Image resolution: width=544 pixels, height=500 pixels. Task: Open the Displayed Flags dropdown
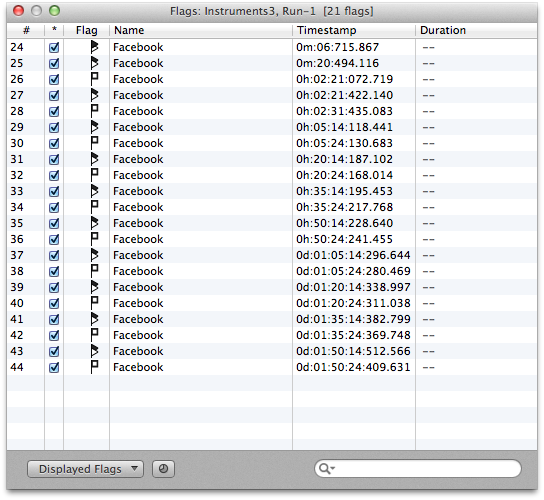[x=85, y=469]
